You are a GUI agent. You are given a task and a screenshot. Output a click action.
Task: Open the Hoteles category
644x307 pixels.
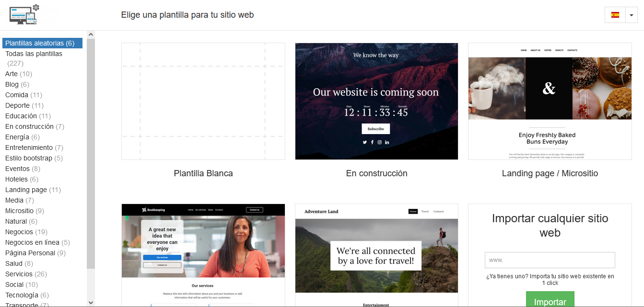click(16, 179)
